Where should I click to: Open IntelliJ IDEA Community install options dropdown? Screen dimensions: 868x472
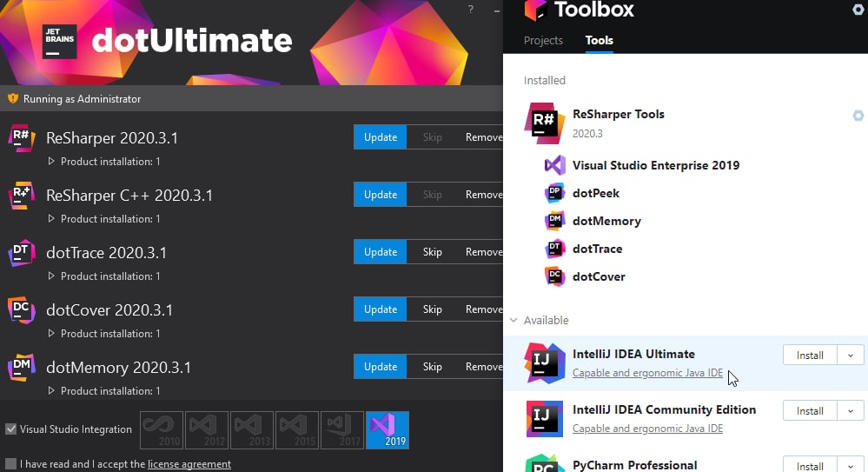pos(851,410)
